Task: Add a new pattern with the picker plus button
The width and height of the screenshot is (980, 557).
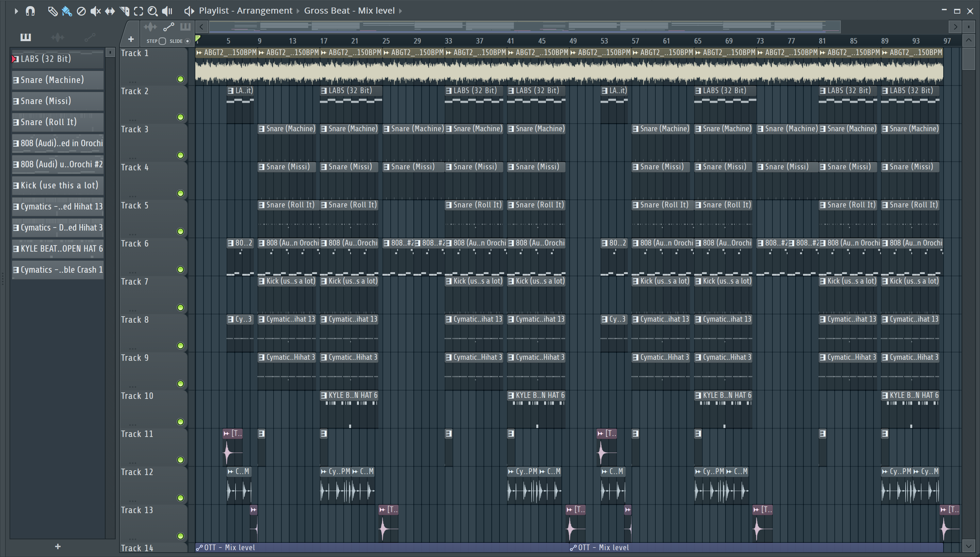Action: (58, 547)
